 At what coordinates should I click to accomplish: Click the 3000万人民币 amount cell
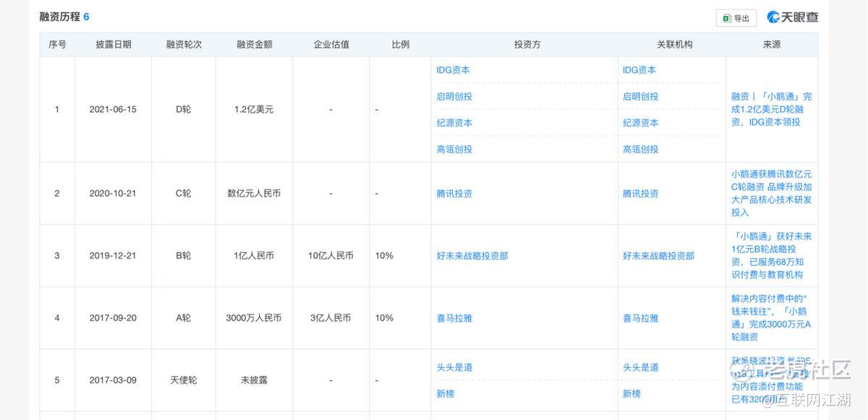[254, 318]
